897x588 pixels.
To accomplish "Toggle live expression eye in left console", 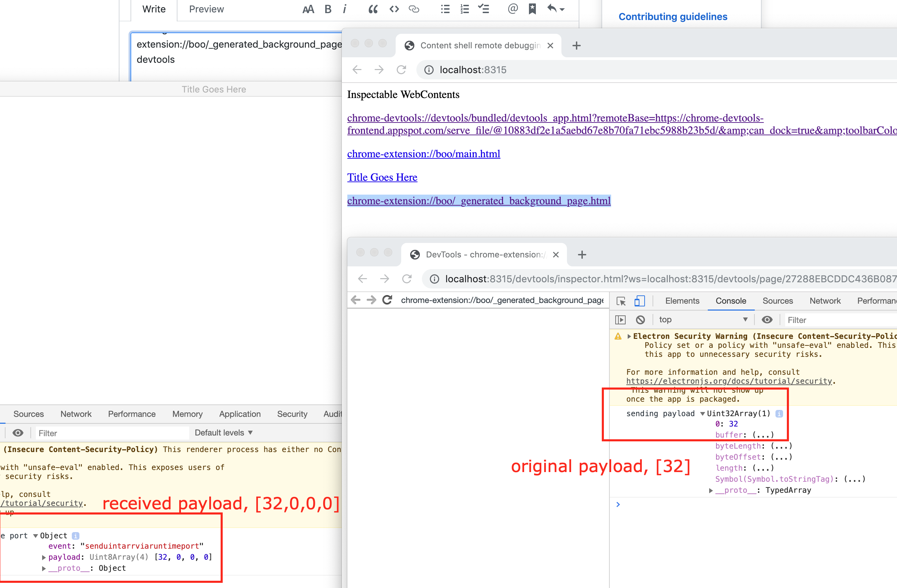I will (18, 433).
